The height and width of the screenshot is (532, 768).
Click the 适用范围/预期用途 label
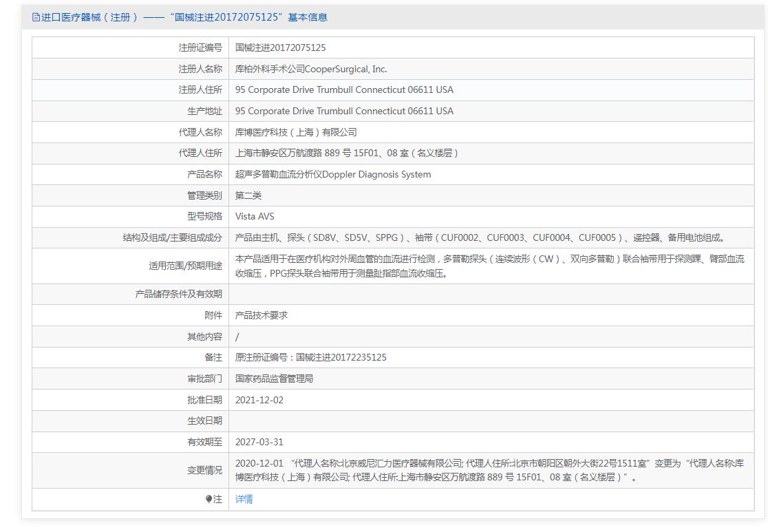pyautogui.click(x=186, y=266)
